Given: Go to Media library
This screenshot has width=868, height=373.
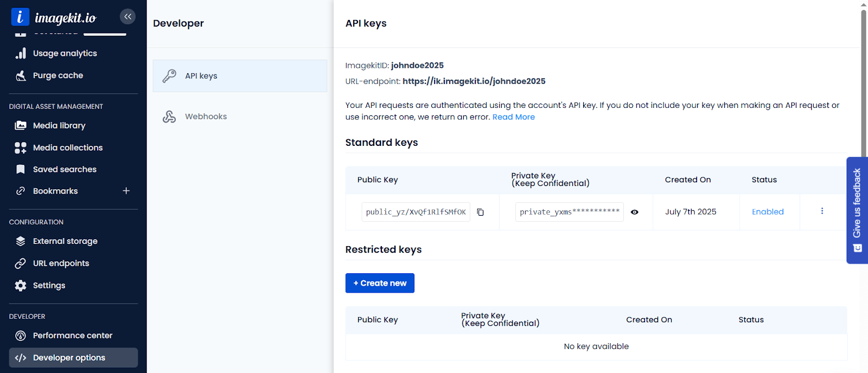Looking at the screenshot, I should click(x=59, y=125).
